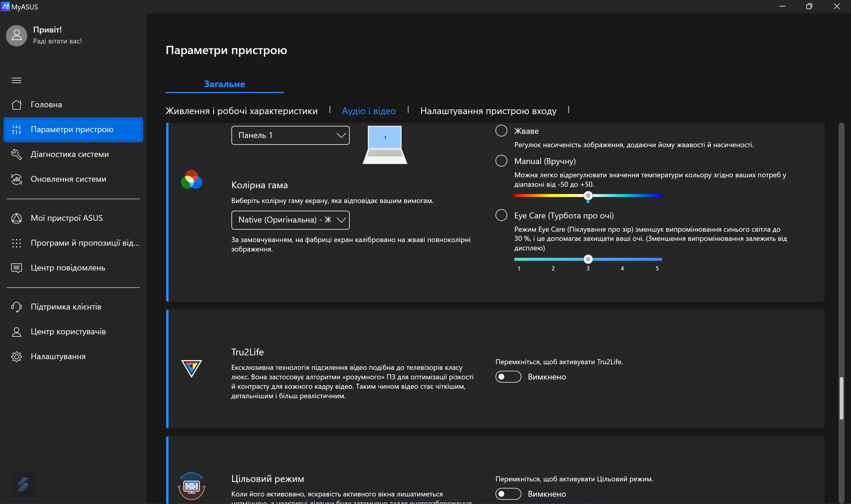The height and width of the screenshot is (504, 851).
Task: Open Мої пристрої ASUS icon
Action: click(16, 218)
